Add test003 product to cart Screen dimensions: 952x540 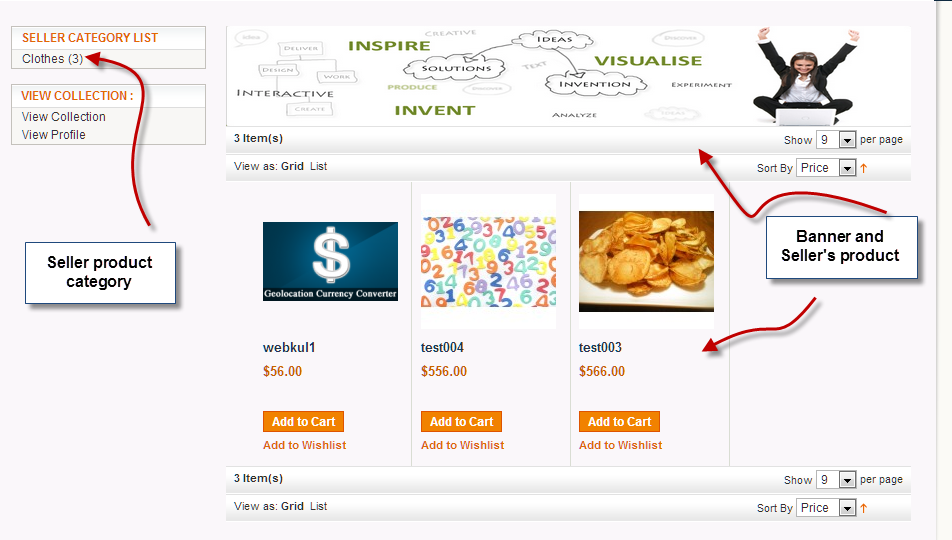pyautogui.click(x=619, y=422)
